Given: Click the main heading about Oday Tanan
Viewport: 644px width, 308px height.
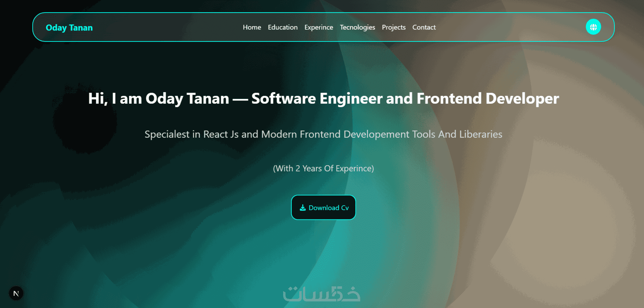Looking at the screenshot, I should click(323, 98).
